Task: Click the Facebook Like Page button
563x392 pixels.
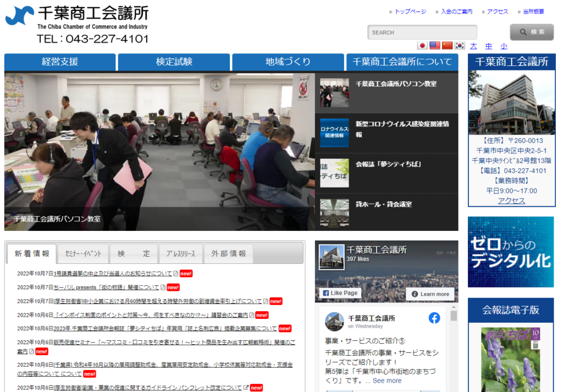Action: pos(340,294)
